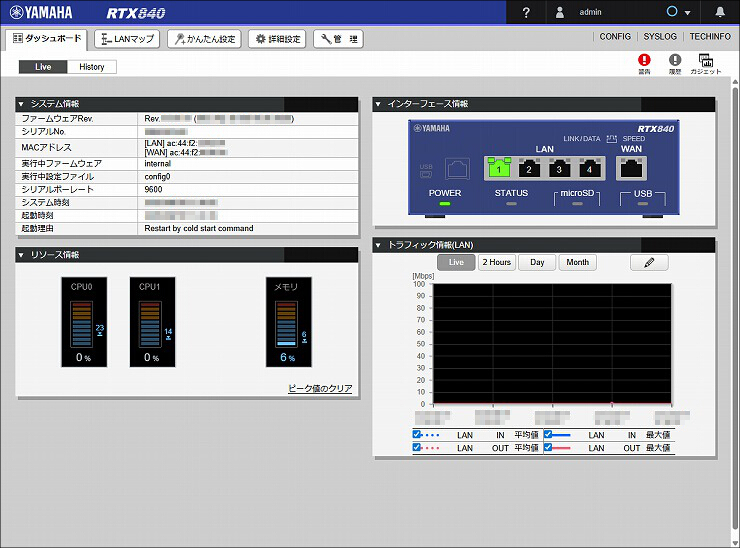Click the pencil edit button in traffic panel
Image resolution: width=740 pixels, height=548 pixels.
(x=649, y=262)
